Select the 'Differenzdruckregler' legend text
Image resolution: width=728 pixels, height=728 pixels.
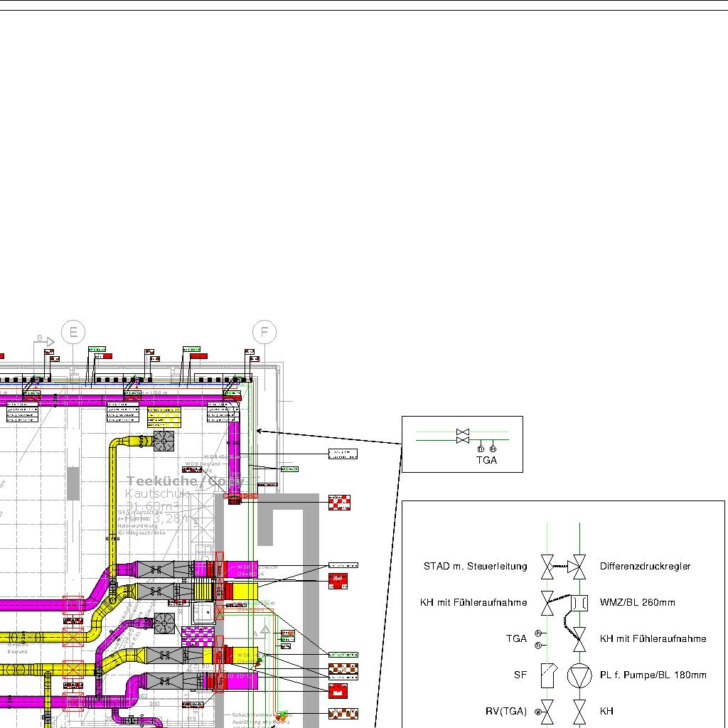pos(645,567)
